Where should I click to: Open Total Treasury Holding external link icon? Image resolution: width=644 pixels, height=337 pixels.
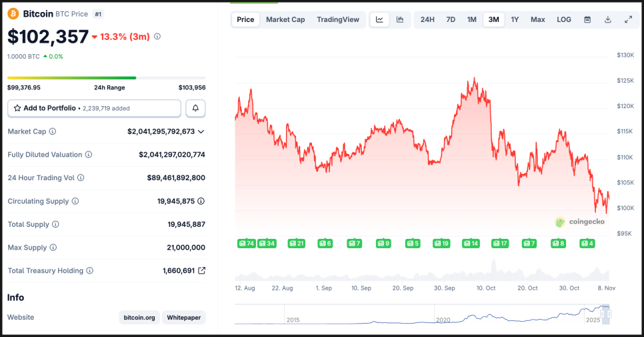pos(201,271)
